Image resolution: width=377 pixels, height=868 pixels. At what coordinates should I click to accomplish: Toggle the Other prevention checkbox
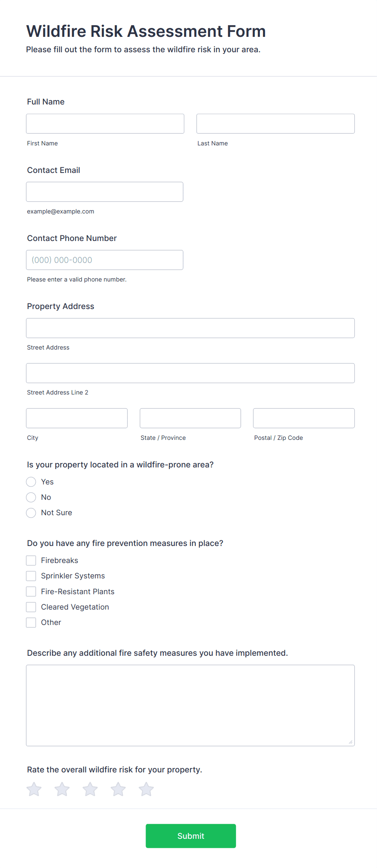31,623
